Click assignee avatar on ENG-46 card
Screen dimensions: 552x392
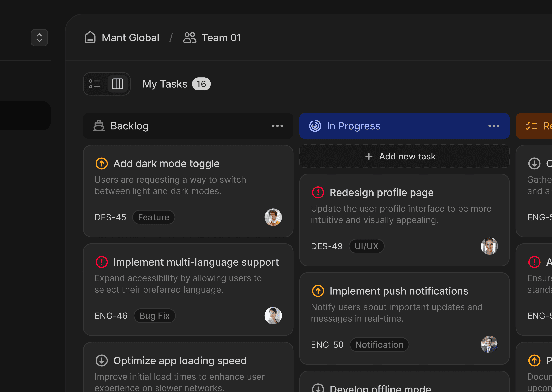273,315
